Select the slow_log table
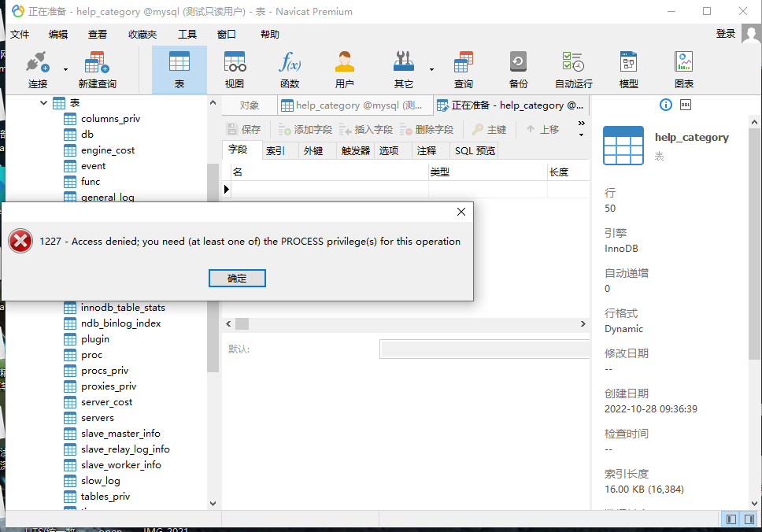This screenshot has height=532, width=762. [100, 481]
